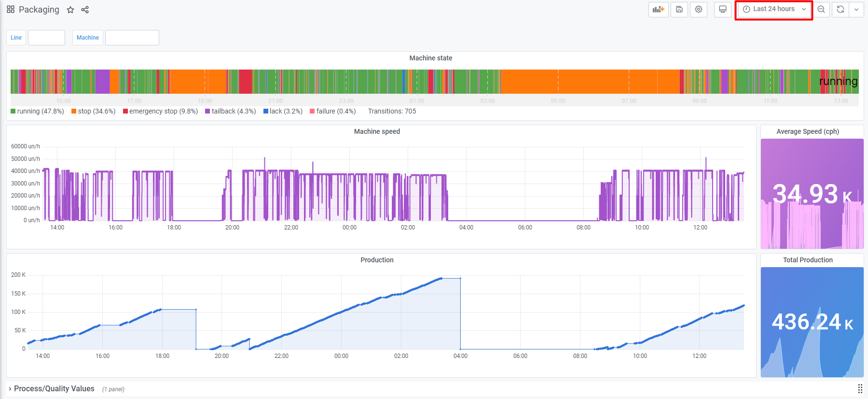This screenshot has height=399, width=868.
Task: Refresh the dashboard
Action: 840,9
